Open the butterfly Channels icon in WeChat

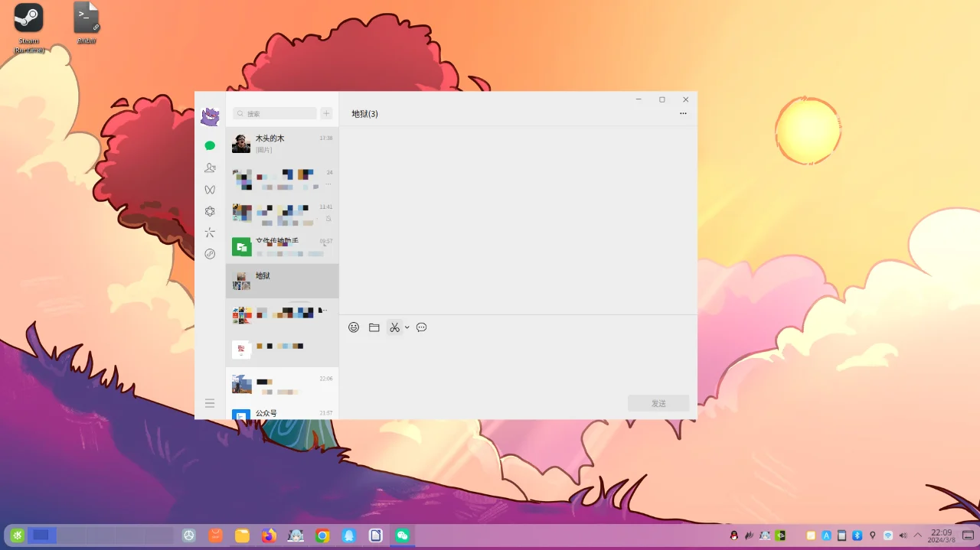click(210, 189)
